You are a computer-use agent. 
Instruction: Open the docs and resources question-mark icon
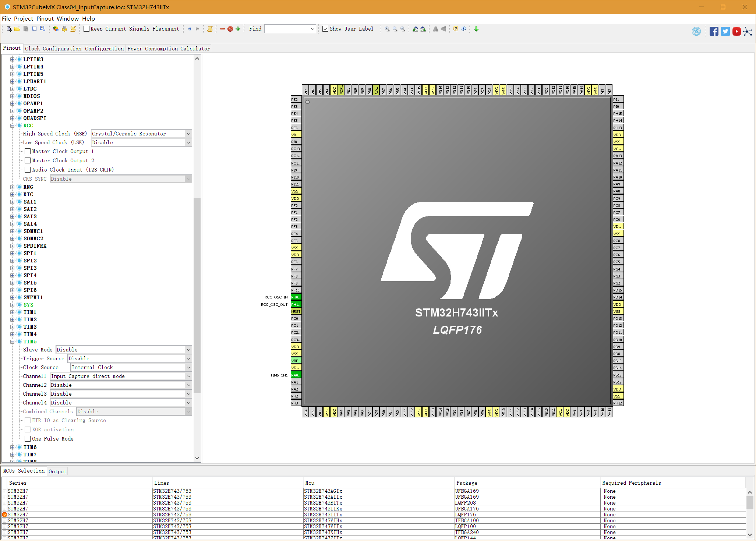pos(456,29)
